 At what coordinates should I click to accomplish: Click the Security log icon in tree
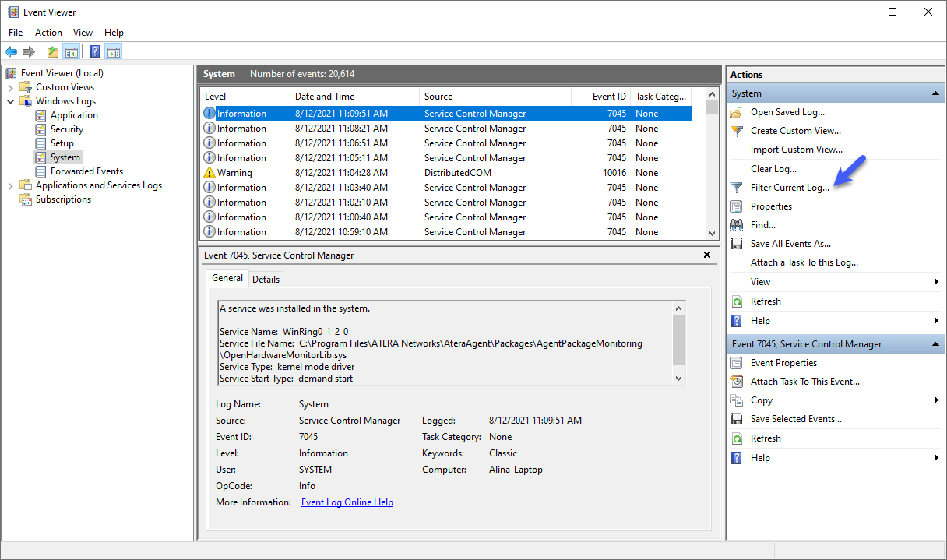click(x=41, y=129)
